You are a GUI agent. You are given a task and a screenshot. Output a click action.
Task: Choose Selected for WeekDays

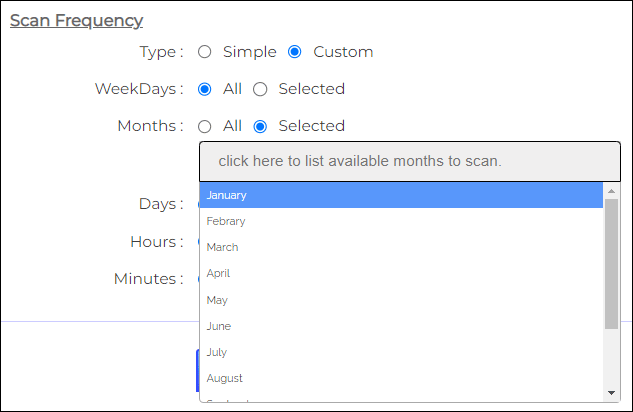coord(260,89)
